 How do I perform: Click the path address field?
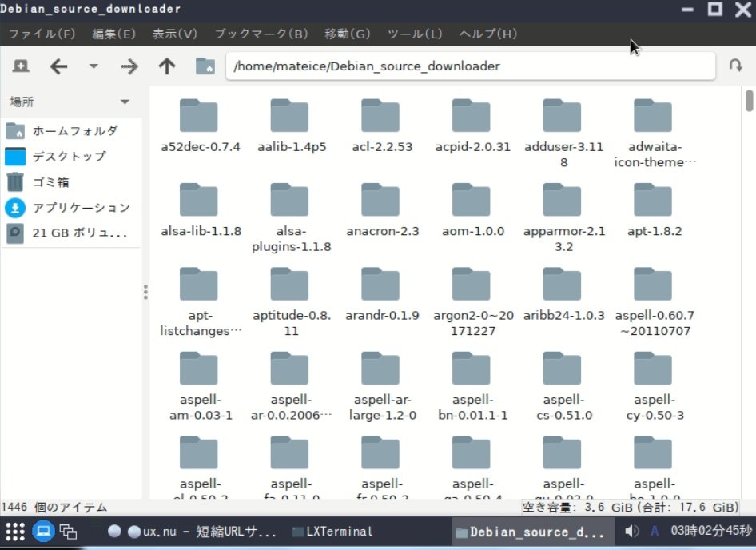coord(470,66)
